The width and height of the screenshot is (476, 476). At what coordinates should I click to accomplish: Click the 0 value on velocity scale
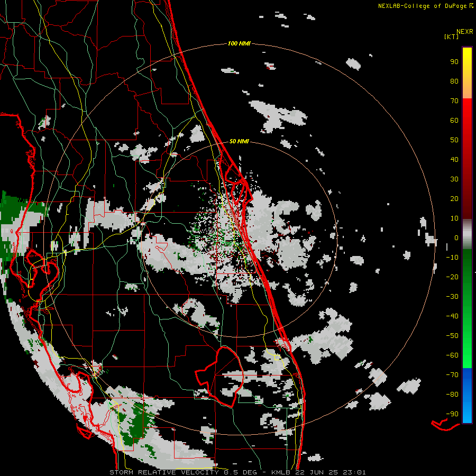tap(456, 238)
